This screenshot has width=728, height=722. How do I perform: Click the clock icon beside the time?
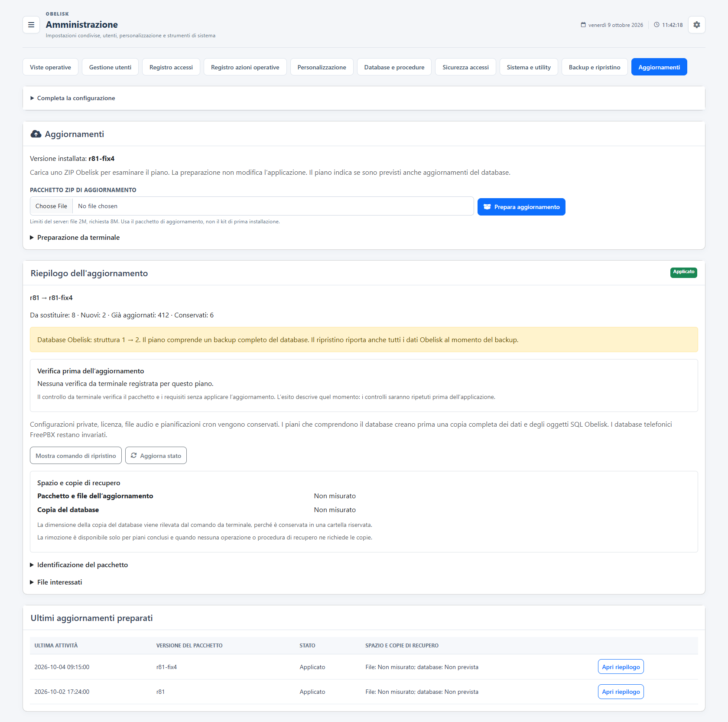pyautogui.click(x=656, y=25)
